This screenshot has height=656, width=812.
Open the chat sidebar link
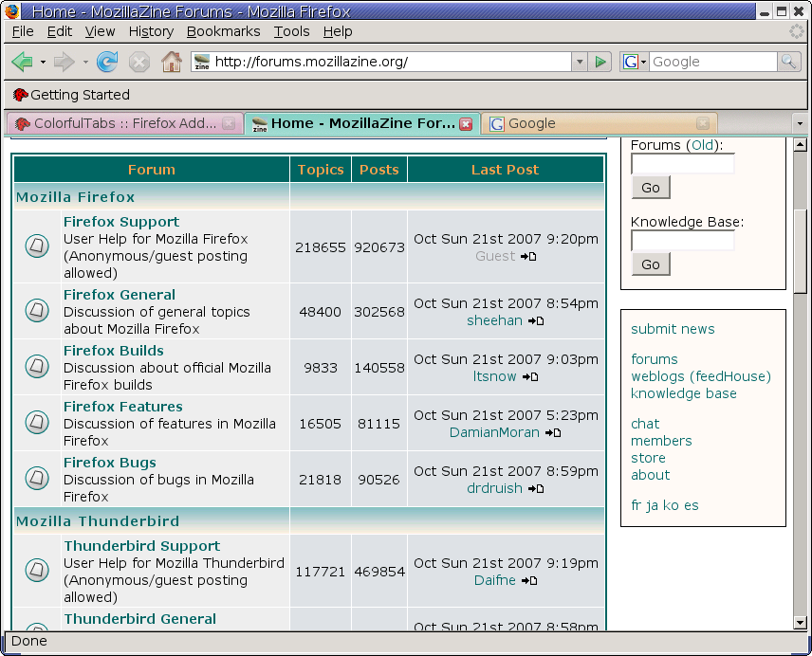[645, 425]
